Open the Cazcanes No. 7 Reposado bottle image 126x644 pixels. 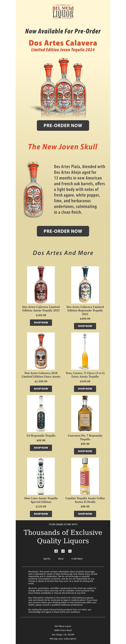click(x=85, y=413)
